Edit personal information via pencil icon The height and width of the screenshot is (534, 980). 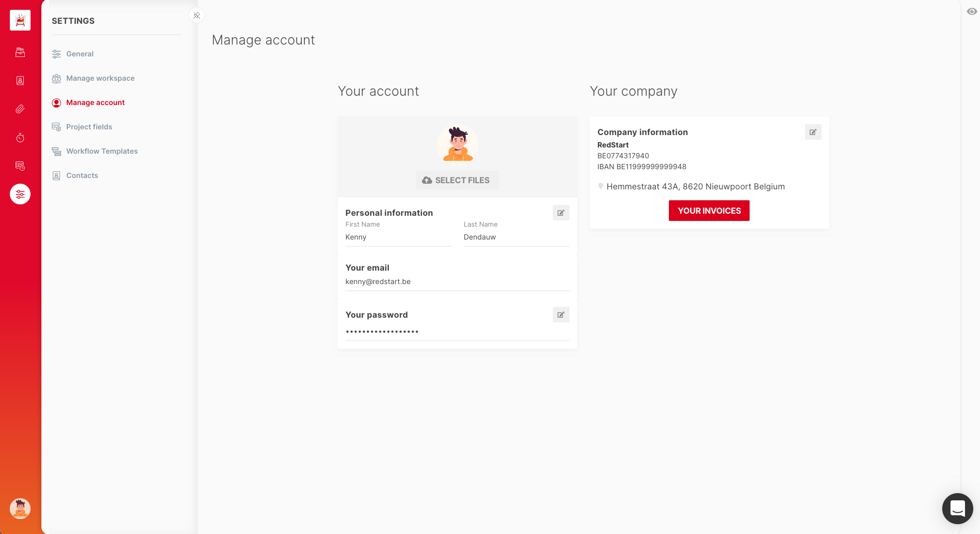coord(561,213)
